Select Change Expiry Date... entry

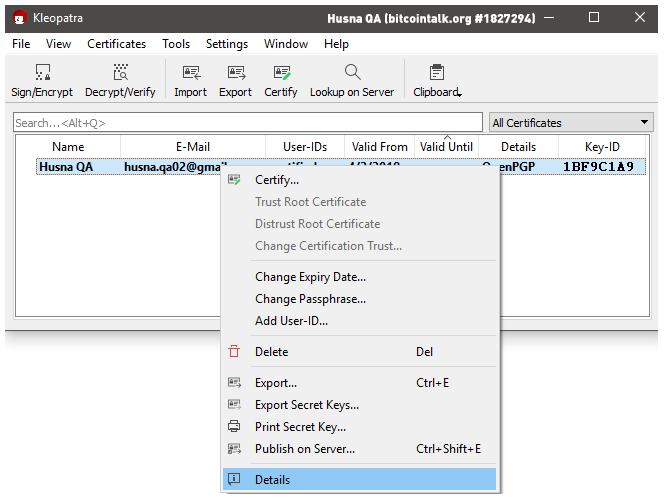click(x=359, y=277)
